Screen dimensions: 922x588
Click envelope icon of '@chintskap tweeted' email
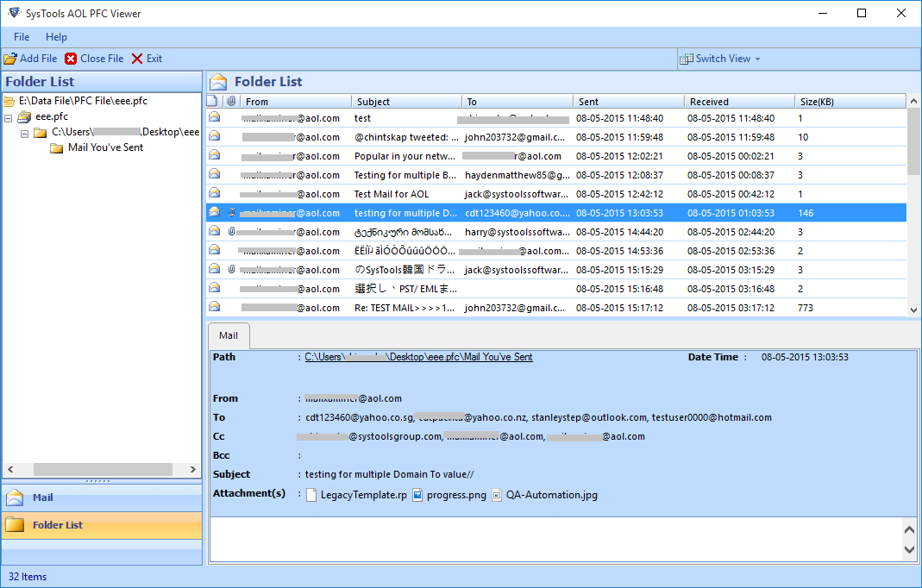pyautogui.click(x=215, y=136)
